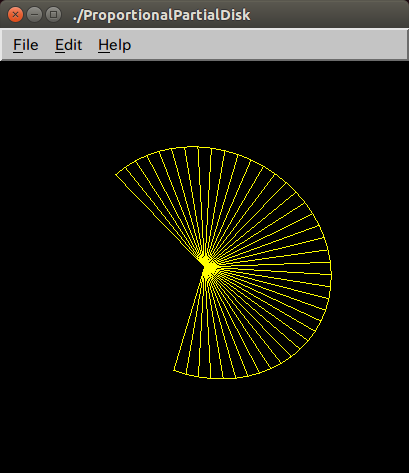409x473 pixels.
Task: Close the ProportionalPartialDisk window
Action: 15,15
